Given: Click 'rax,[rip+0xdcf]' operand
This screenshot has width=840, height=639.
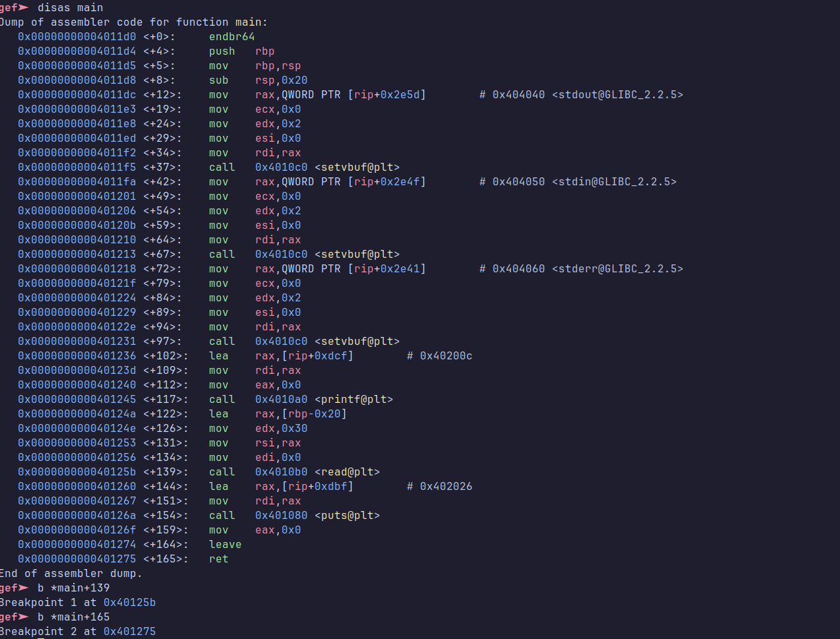Looking at the screenshot, I should [304, 355].
